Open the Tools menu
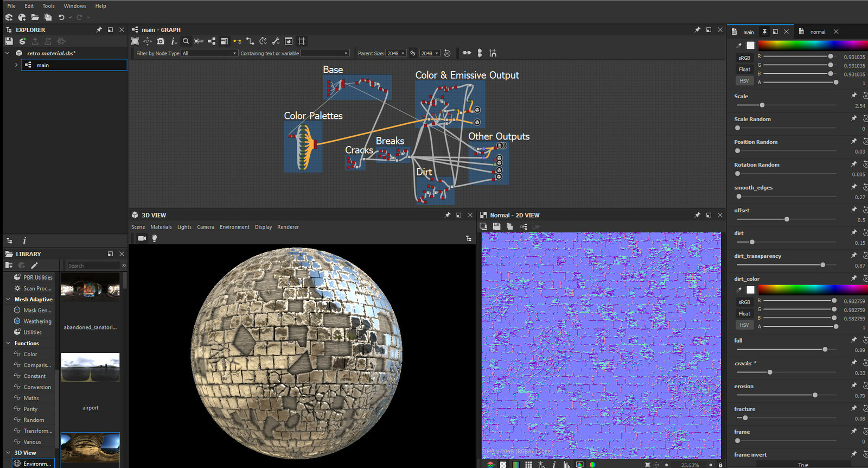868x468 pixels. point(48,6)
